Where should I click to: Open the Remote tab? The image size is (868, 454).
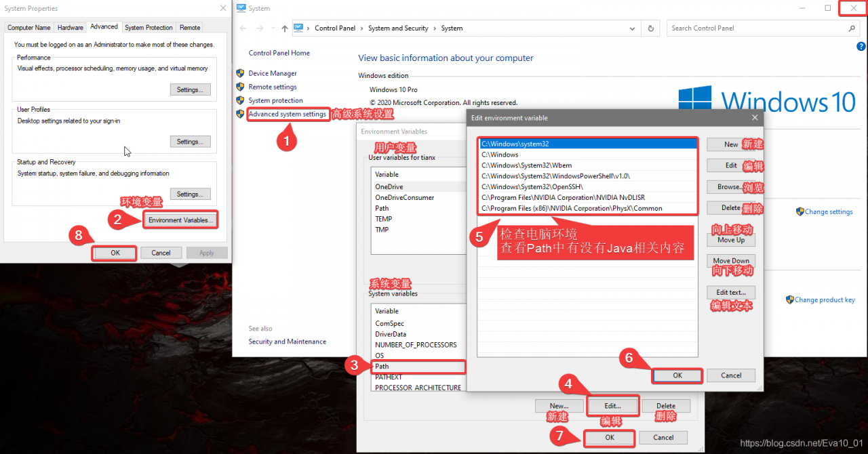click(x=190, y=28)
